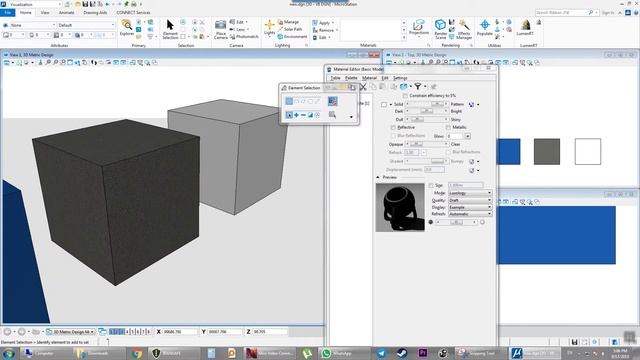Open the Lights tool in Lighting group

click(x=269, y=28)
